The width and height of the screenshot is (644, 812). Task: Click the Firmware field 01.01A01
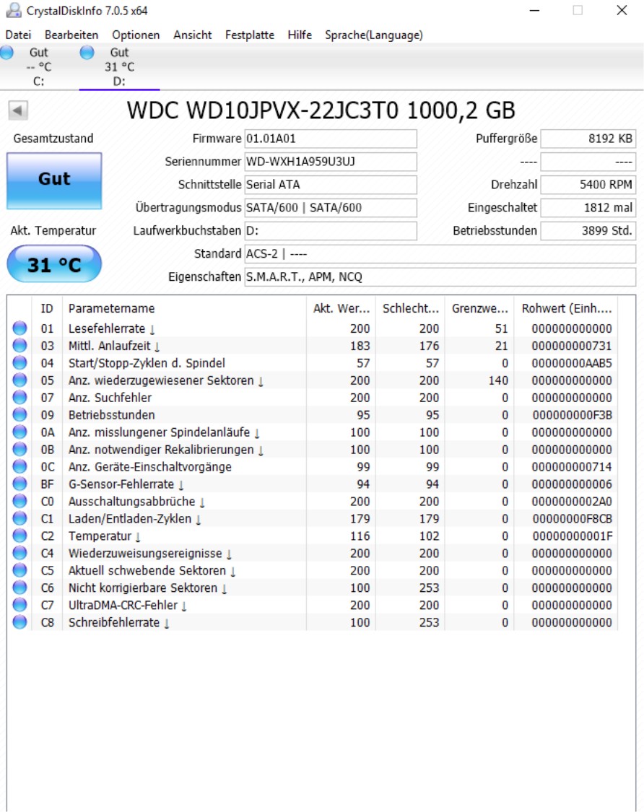click(331, 139)
